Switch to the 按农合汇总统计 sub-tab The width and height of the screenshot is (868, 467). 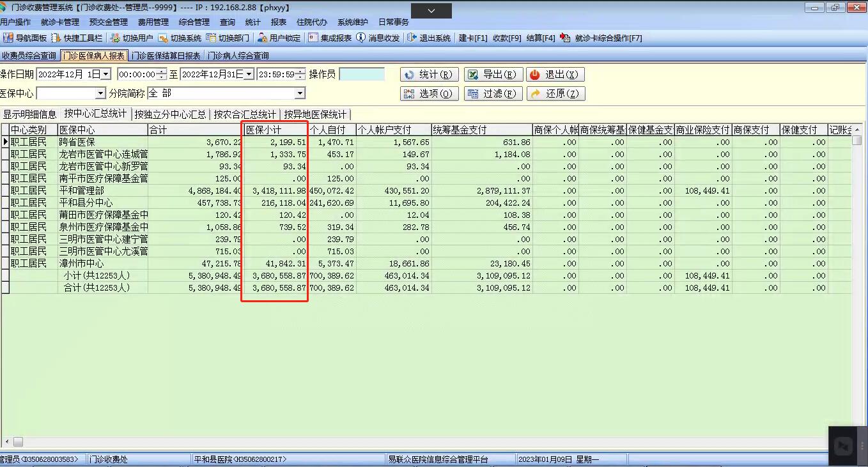pos(245,114)
